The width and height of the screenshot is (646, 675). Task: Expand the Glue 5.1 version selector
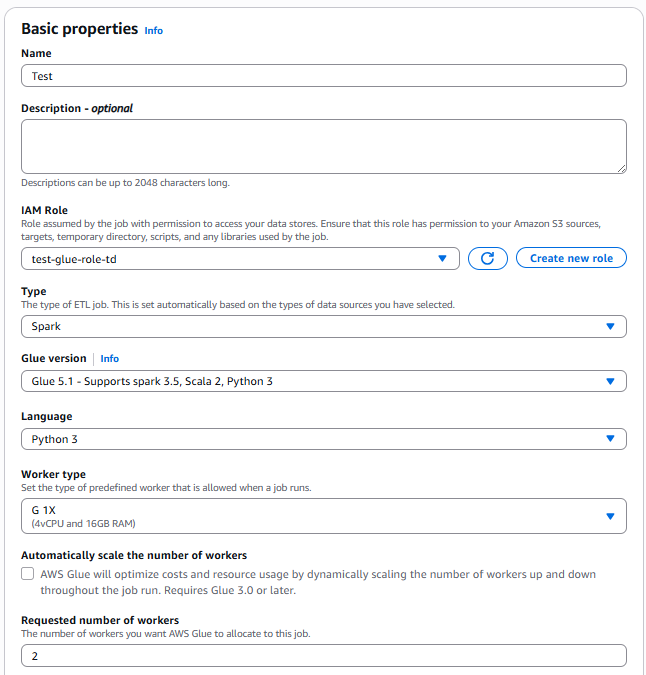pos(324,381)
